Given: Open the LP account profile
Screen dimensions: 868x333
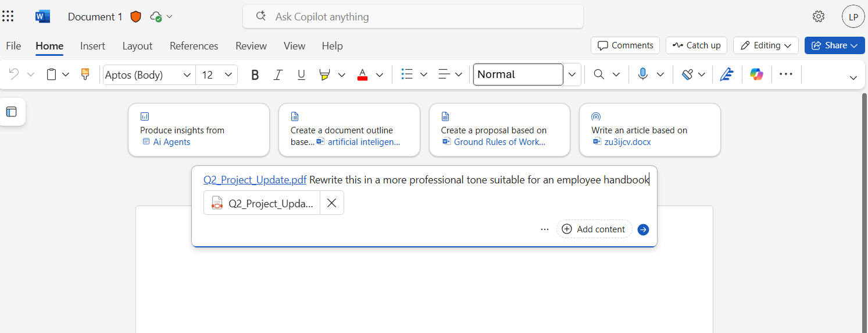Looking at the screenshot, I should 853,16.
